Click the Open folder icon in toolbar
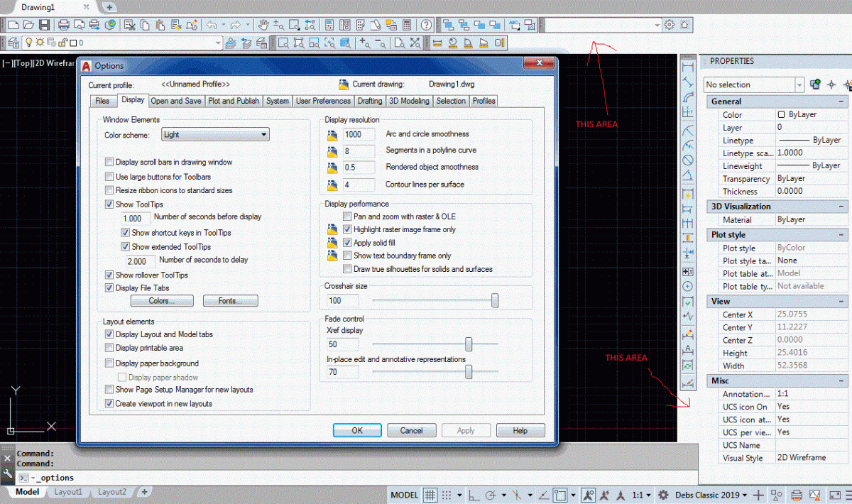 [x=28, y=25]
